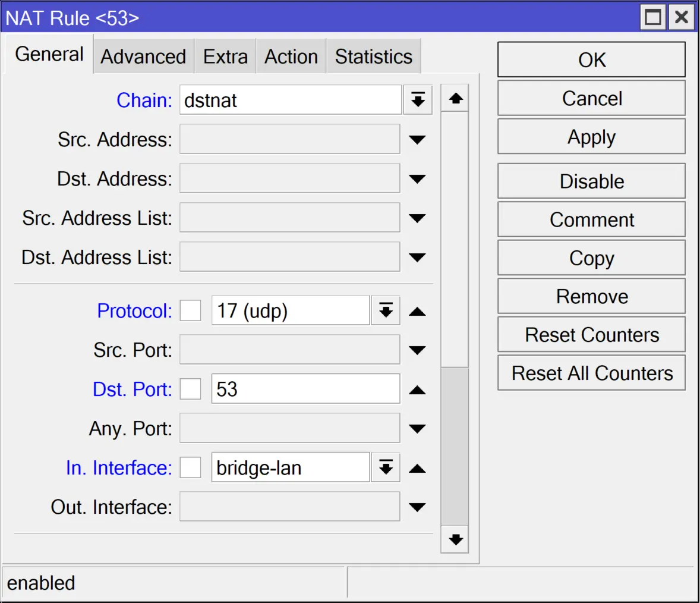
Task: Open the Chain dropdown list
Action: pyautogui.click(x=418, y=100)
